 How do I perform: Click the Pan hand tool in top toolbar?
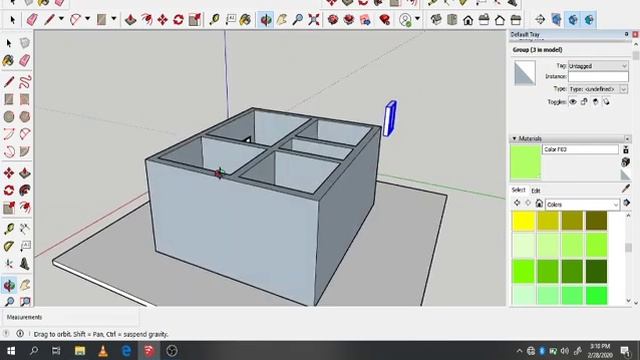pyautogui.click(x=282, y=20)
